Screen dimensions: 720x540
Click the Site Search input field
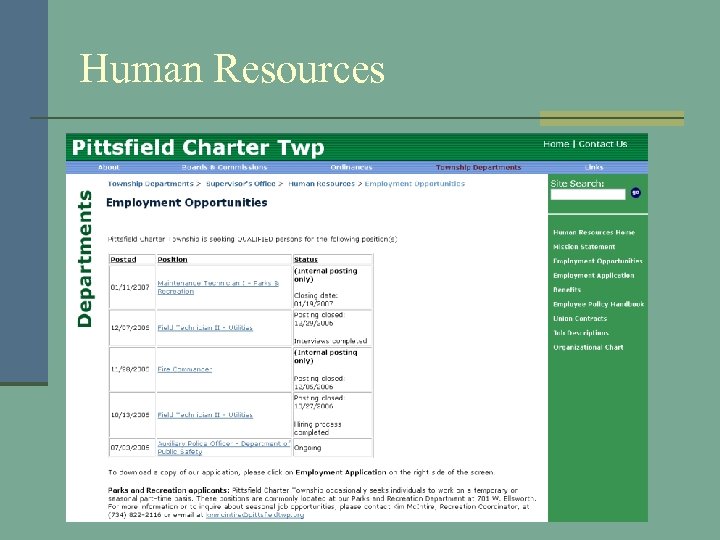tap(588, 194)
